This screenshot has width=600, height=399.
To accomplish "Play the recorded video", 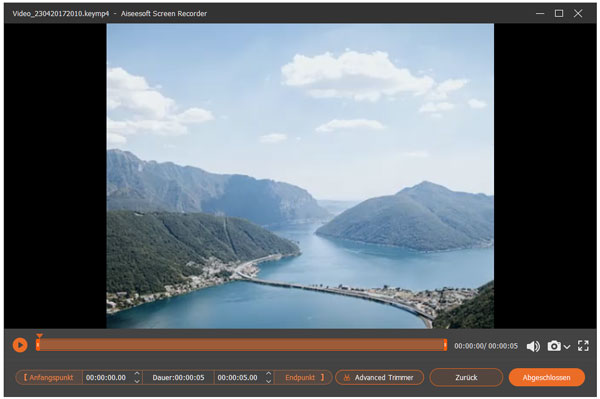I will coord(20,345).
